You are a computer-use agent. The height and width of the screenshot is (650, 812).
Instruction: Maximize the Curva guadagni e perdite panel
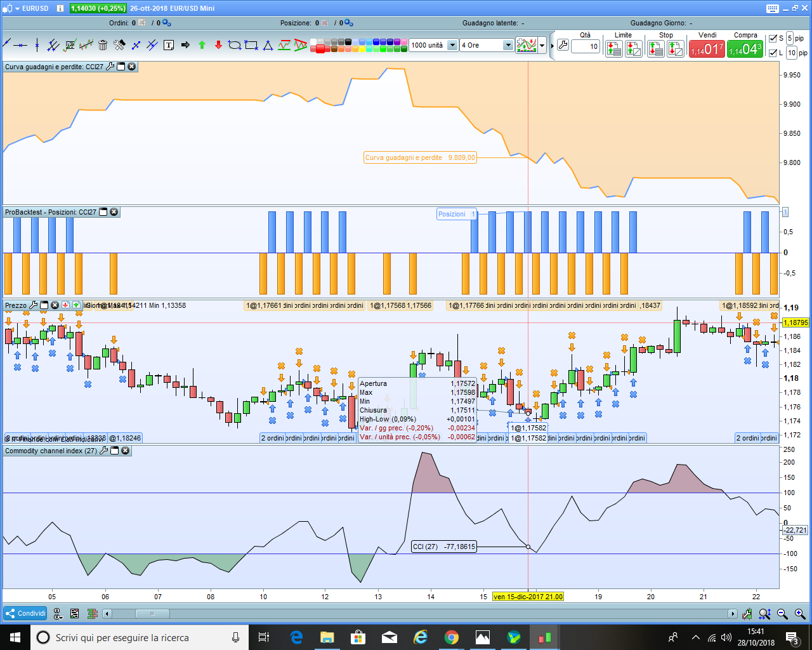121,67
